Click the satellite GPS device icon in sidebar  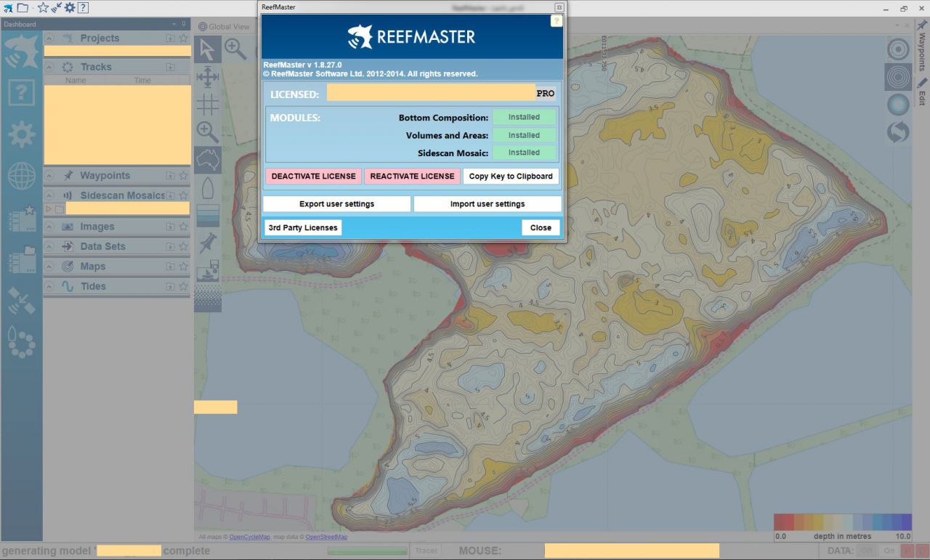[x=21, y=301]
